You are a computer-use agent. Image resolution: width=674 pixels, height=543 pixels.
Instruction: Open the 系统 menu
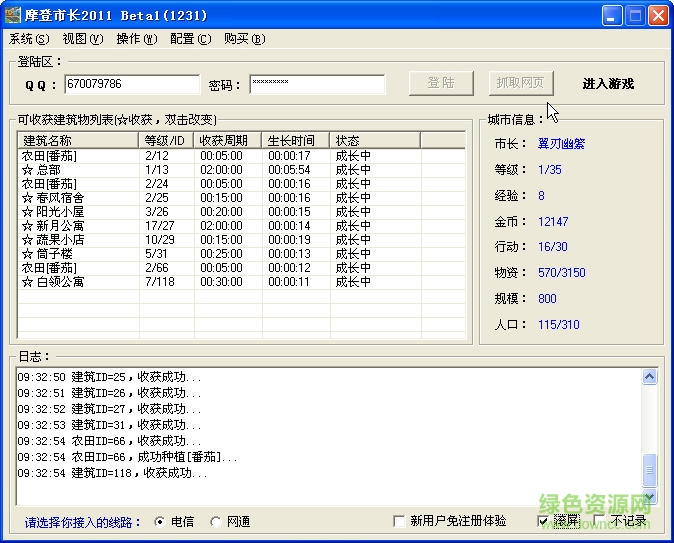28,39
